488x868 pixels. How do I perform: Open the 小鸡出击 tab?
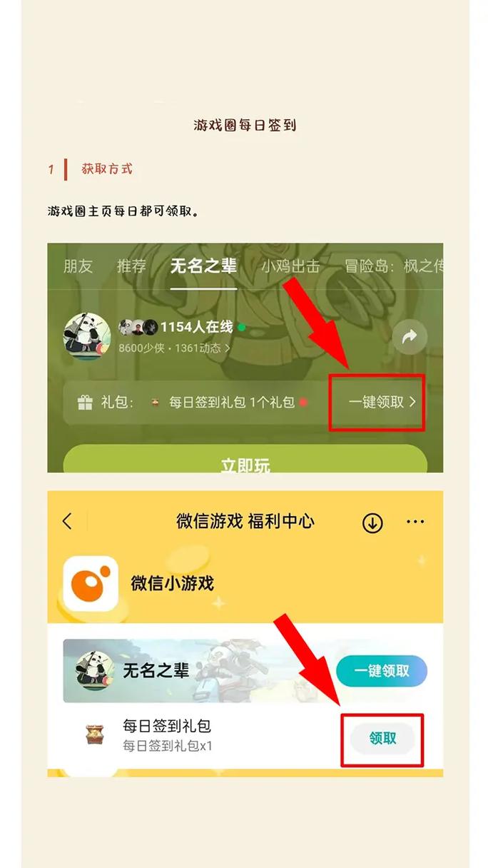pyautogui.click(x=290, y=266)
